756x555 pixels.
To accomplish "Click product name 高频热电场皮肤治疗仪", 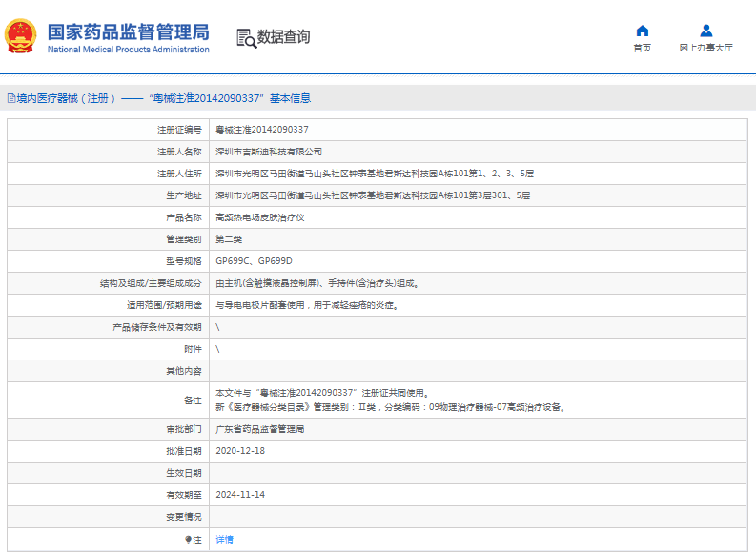I will pyautogui.click(x=260, y=217).
